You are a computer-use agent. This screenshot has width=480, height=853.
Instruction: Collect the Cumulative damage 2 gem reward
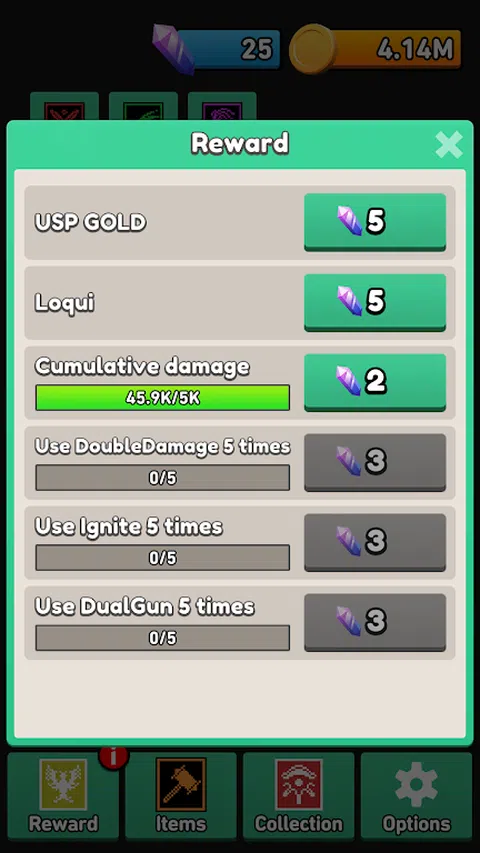(375, 382)
